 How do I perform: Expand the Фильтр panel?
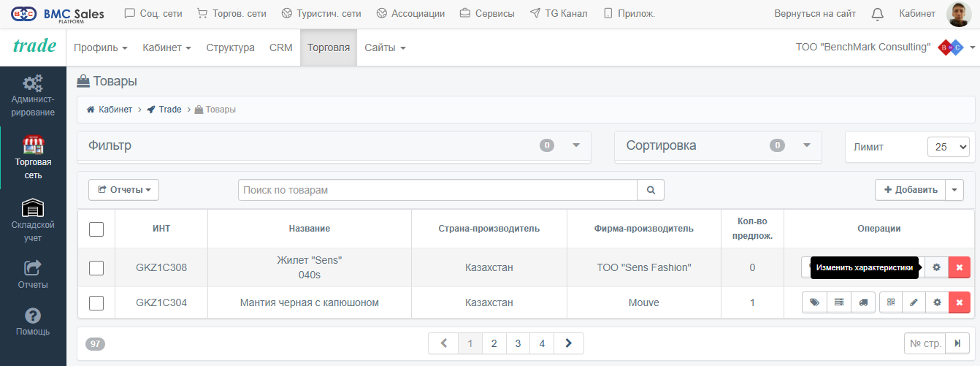576,145
